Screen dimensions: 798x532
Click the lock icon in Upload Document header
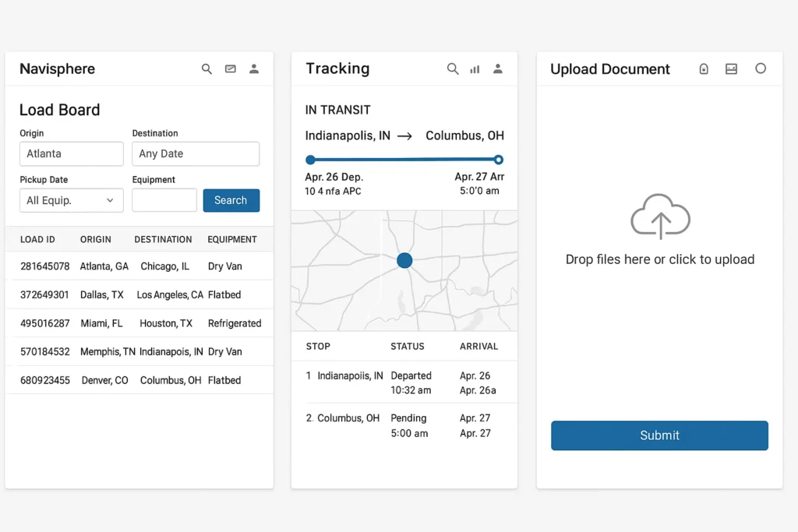coord(704,69)
